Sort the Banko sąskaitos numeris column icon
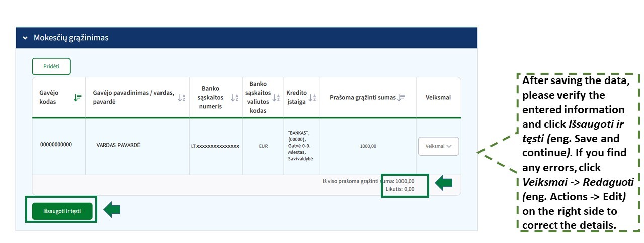Image resolution: width=644 pixels, height=243 pixels. point(234,98)
